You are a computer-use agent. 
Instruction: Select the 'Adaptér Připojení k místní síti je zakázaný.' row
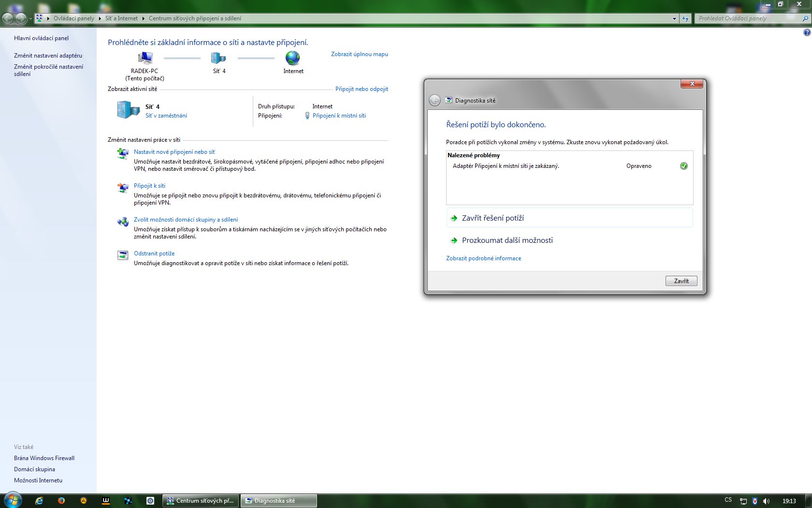click(569, 166)
